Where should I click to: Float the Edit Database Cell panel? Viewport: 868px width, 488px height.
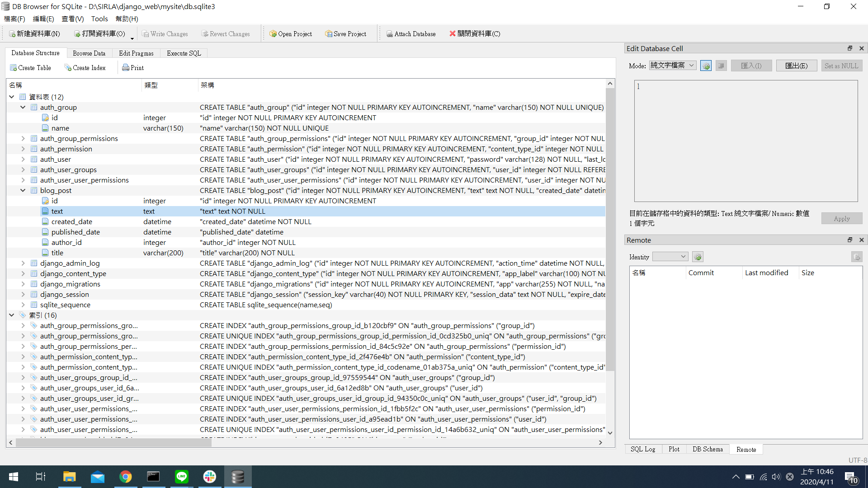[x=849, y=48]
